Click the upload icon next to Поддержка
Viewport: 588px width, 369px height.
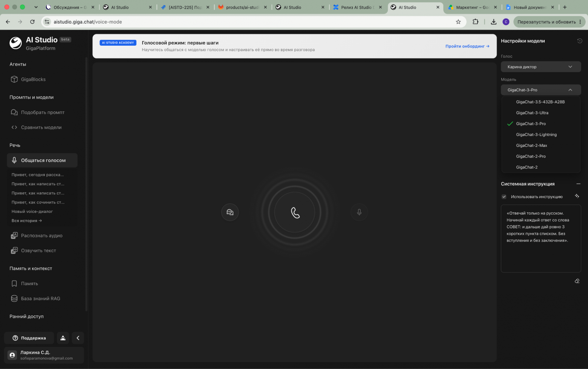tap(63, 338)
